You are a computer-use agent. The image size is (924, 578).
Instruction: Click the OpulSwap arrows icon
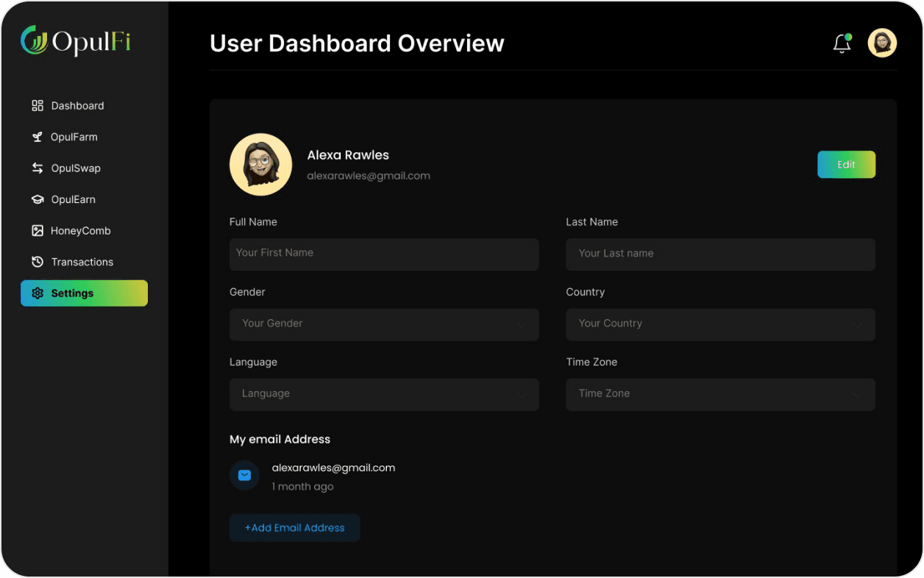tap(38, 168)
